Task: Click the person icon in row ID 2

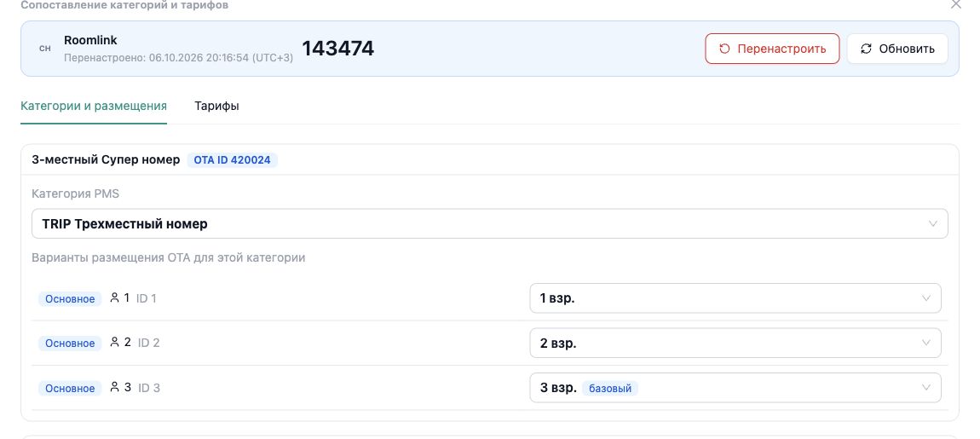Action: (x=114, y=342)
